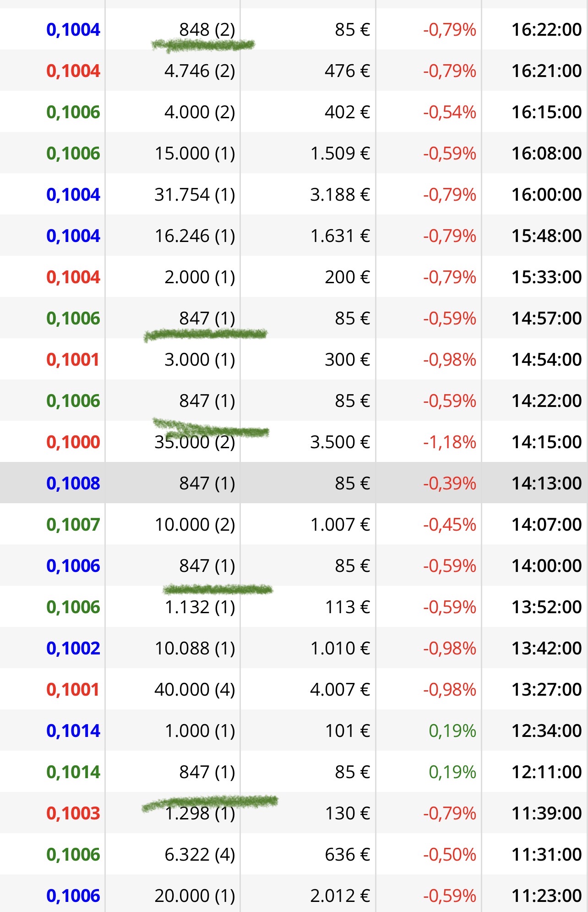Click volume 10.088 (1)
The width and height of the screenshot is (588, 912).
click(x=195, y=648)
